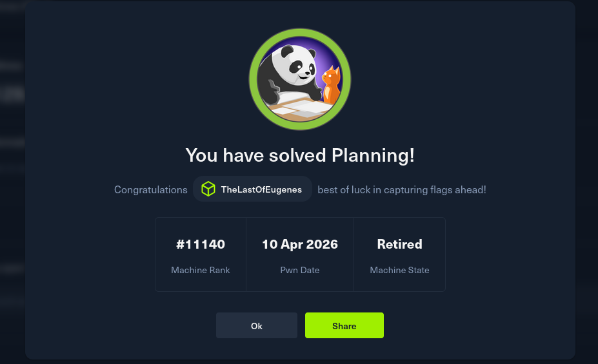This screenshot has height=364, width=598.
Task: Select the #11140 rank value
Action: point(201,244)
